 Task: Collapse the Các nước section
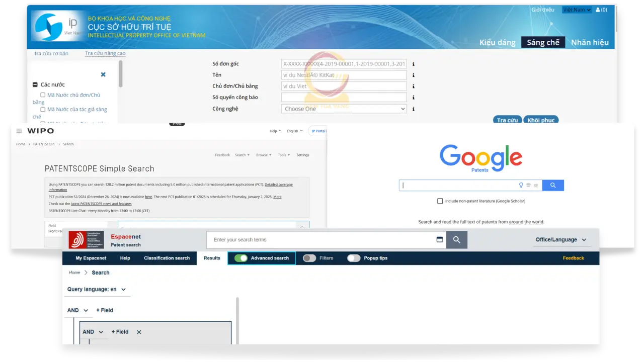(x=35, y=84)
